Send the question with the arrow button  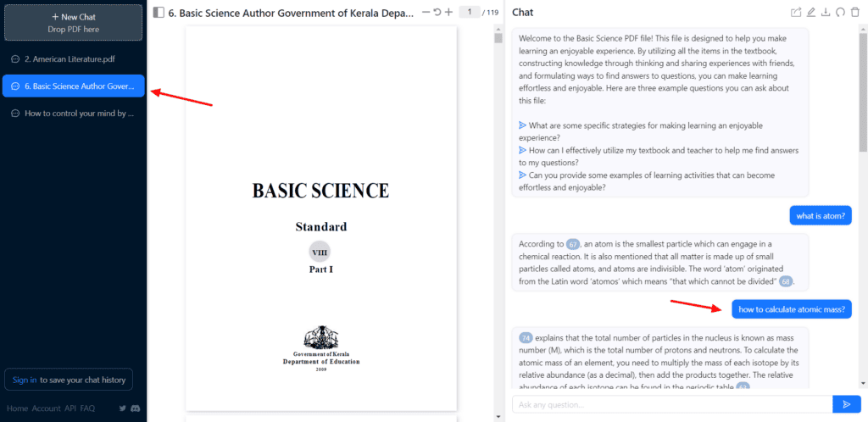pyautogui.click(x=846, y=404)
